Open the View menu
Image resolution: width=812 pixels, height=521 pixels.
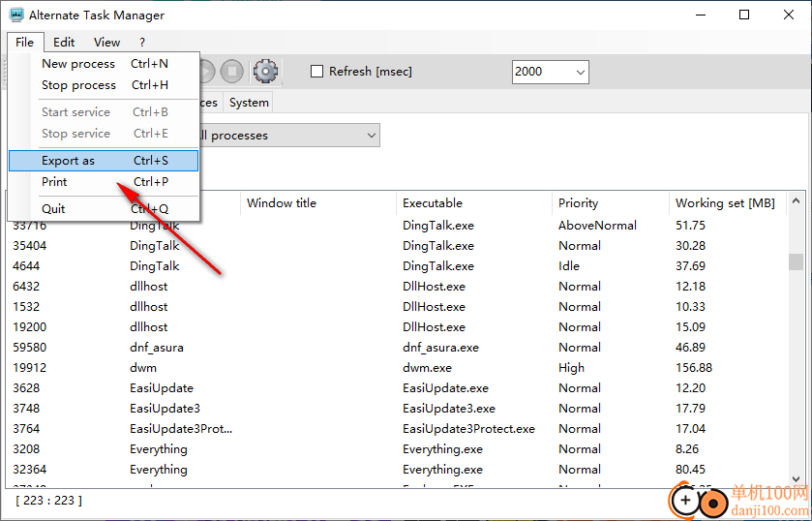[x=106, y=42]
